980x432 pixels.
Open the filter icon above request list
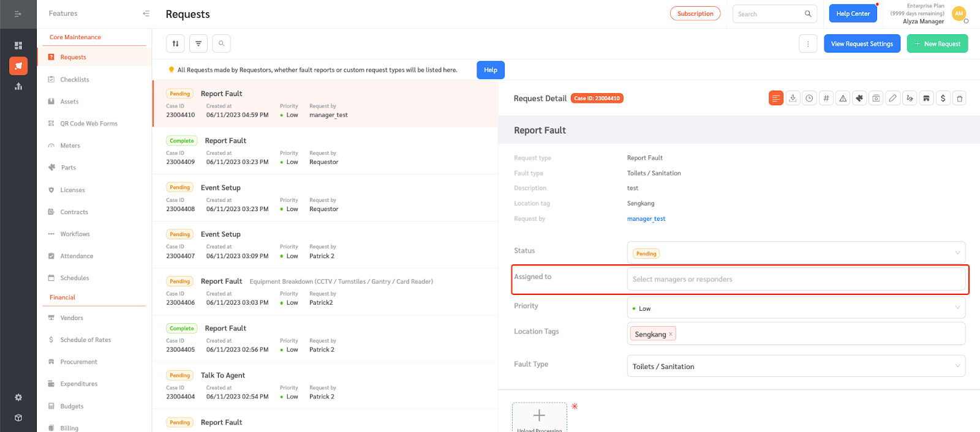point(198,43)
